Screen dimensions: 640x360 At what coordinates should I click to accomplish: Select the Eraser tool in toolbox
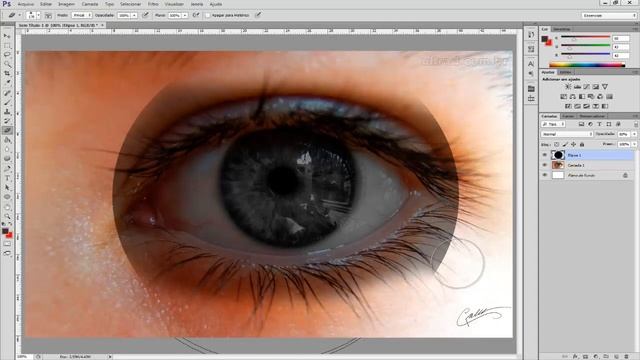click(7, 131)
